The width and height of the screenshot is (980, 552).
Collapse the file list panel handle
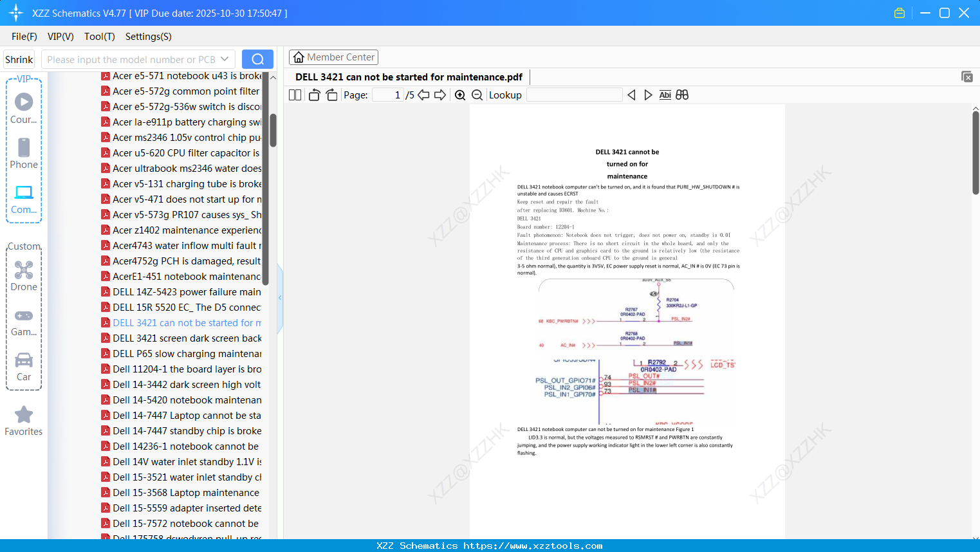(x=280, y=298)
